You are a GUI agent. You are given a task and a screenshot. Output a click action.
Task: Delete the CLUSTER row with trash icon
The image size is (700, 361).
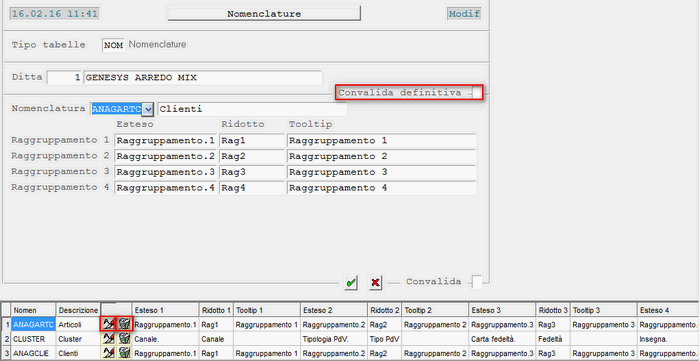(125, 339)
